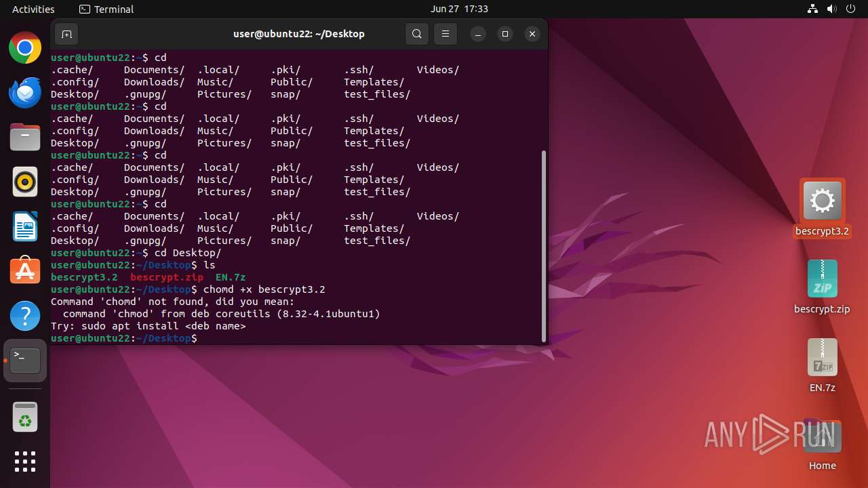Close the terminal window
This screenshot has height=488, width=868.
[532, 34]
